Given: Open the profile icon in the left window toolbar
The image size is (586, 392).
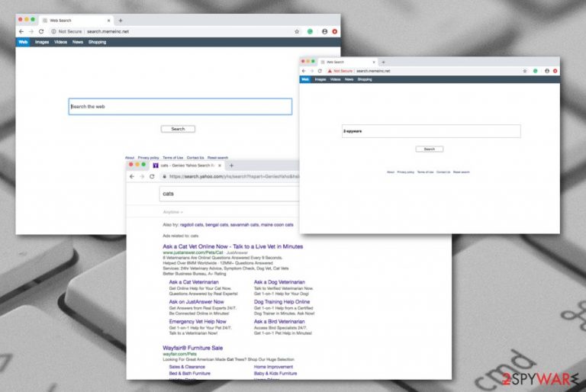Looking at the screenshot, I should pos(324,32).
